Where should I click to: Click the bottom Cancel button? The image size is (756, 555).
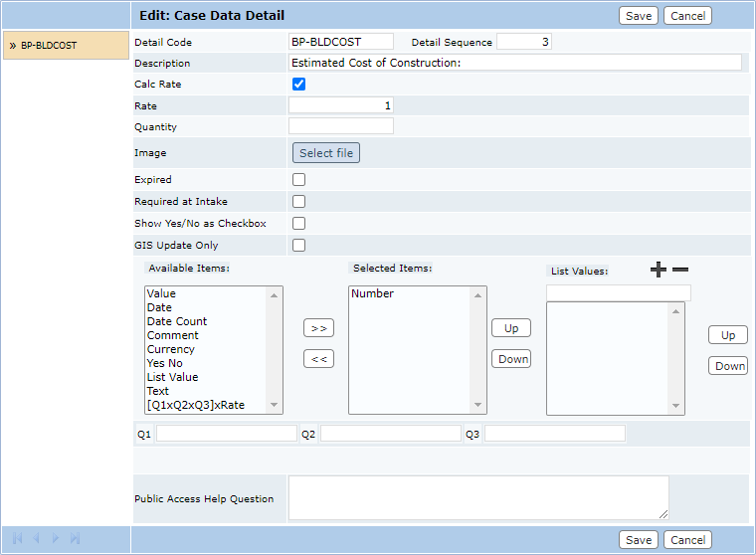pos(687,540)
